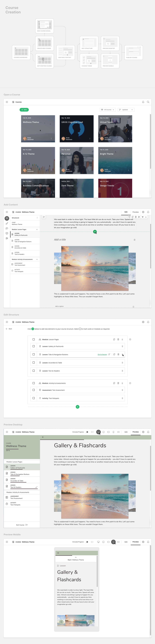Image resolution: width=155 pixels, height=644 pixels.
Task: Select Preview tab in Preview Desktop
Action: coord(135,432)
